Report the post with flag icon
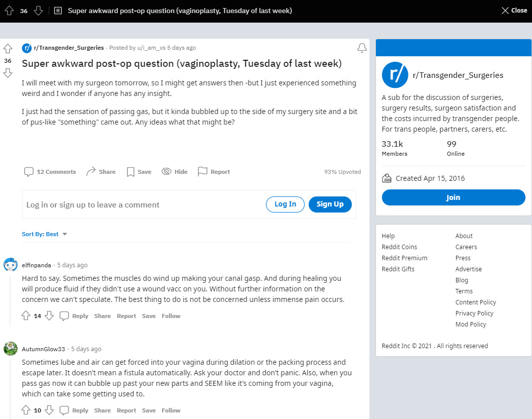Image resolution: width=532 pixels, height=419 pixels. click(x=214, y=172)
